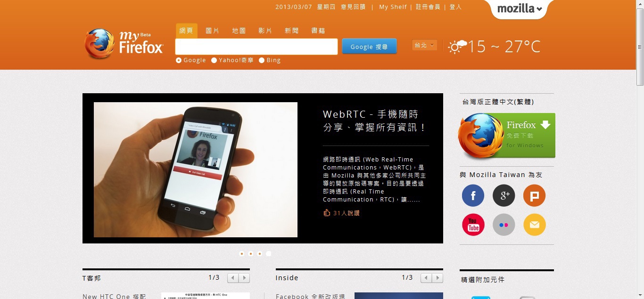Click into the search text field

(x=256, y=47)
